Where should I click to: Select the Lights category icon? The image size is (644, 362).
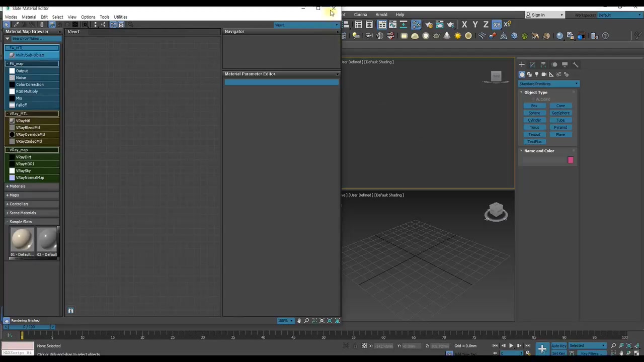pos(536,74)
